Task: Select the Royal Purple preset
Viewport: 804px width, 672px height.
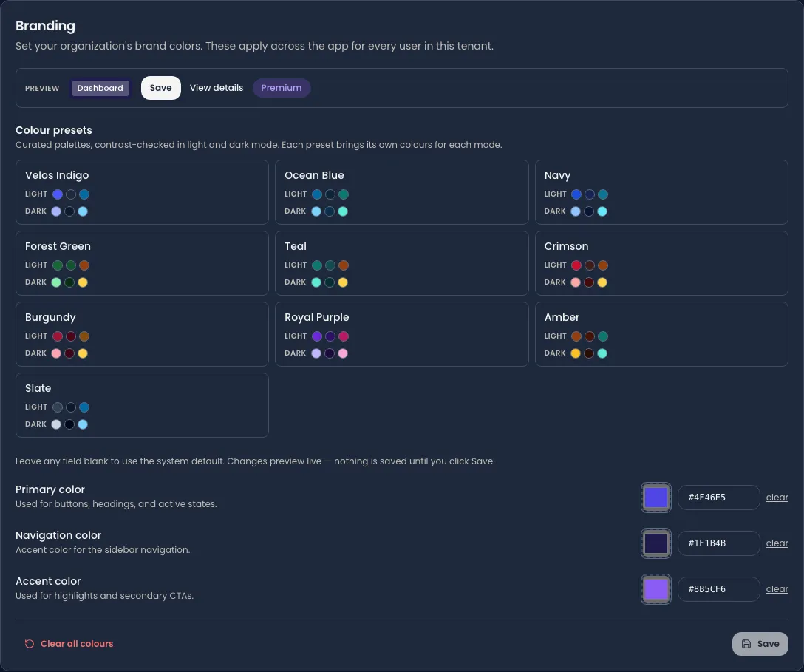Action: (401, 334)
